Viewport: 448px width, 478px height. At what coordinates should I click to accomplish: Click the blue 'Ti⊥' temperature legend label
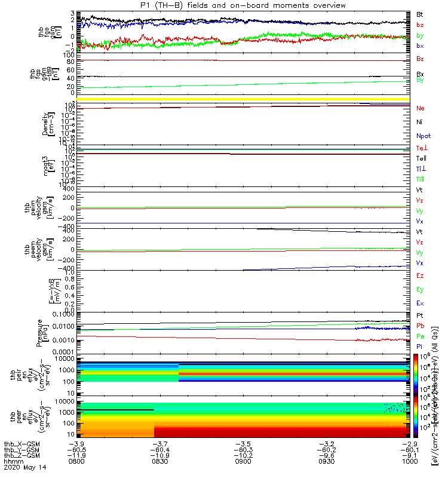(421, 169)
